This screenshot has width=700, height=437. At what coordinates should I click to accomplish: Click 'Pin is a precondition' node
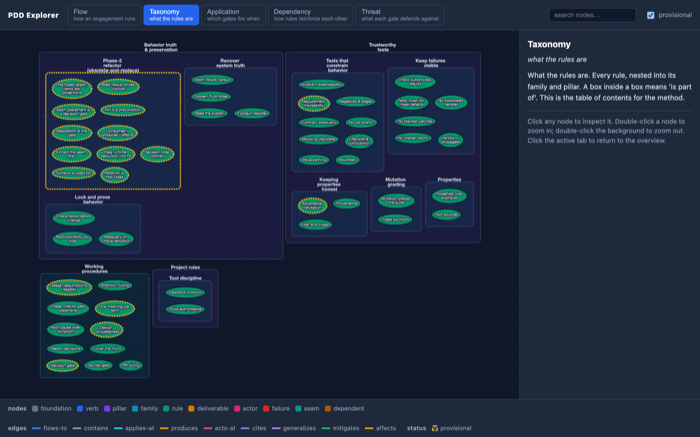(x=123, y=110)
